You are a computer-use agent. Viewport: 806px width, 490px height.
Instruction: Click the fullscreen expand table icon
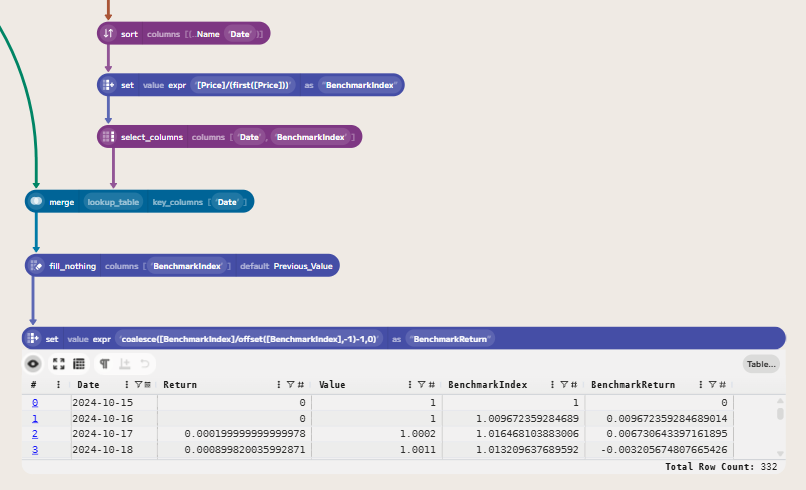59,364
